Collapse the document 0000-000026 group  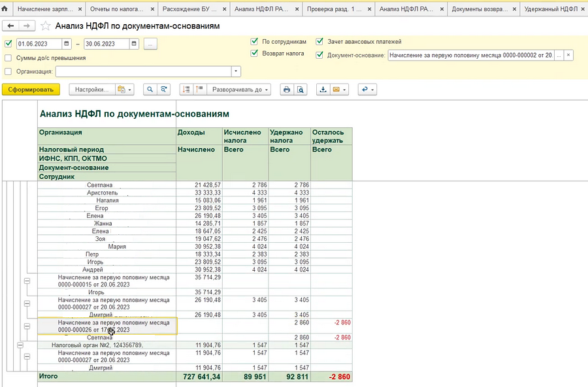click(x=27, y=326)
